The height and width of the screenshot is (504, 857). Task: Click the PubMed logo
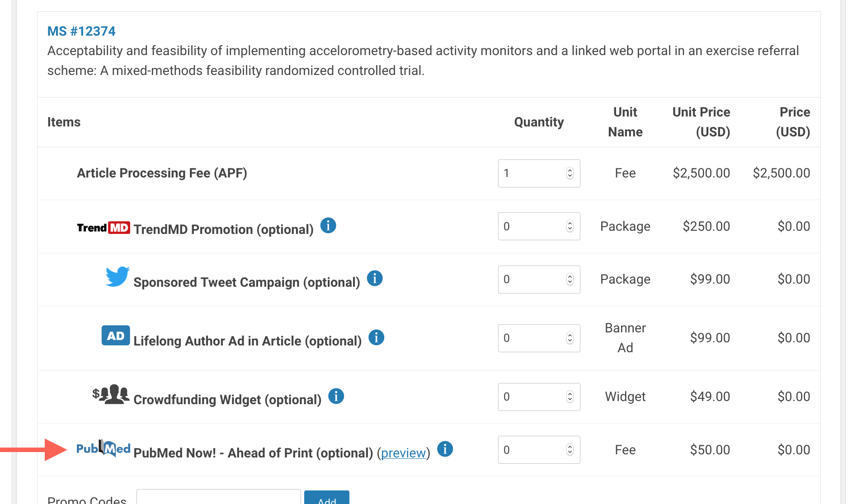tap(103, 448)
